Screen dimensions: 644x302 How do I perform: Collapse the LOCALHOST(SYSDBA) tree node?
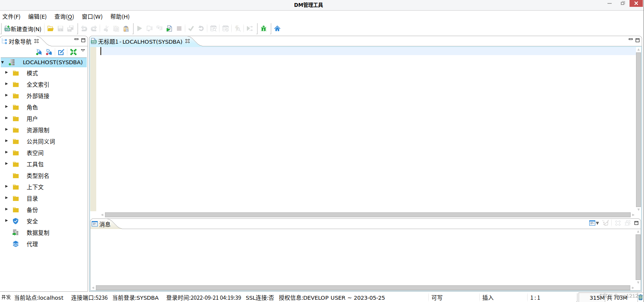(x=3, y=62)
